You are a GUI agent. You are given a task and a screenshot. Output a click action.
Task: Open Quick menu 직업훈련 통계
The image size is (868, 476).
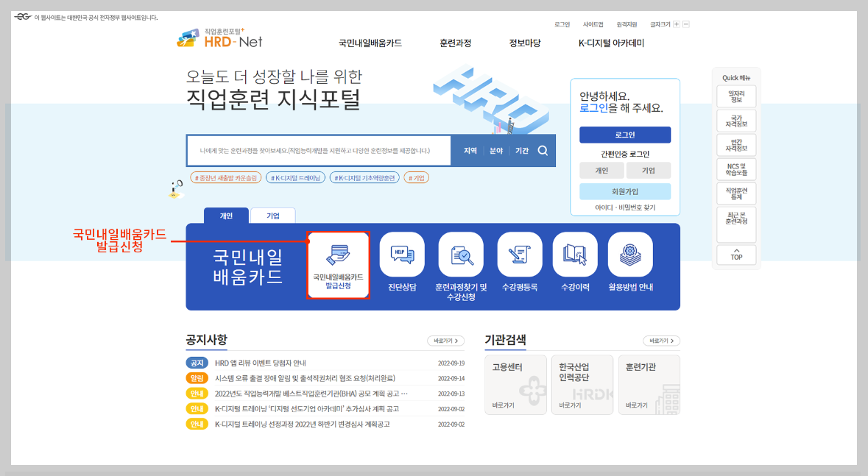(736, 193)
